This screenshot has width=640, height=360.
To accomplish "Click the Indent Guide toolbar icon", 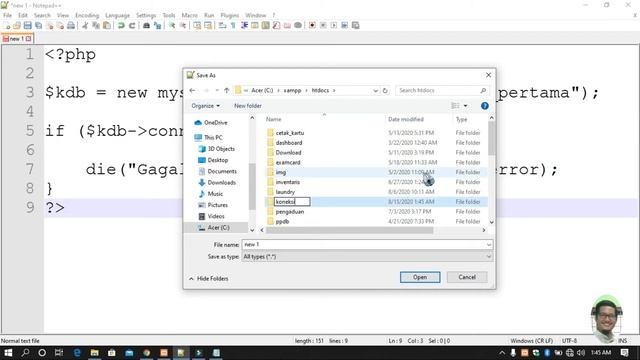I will coord(244,25).
